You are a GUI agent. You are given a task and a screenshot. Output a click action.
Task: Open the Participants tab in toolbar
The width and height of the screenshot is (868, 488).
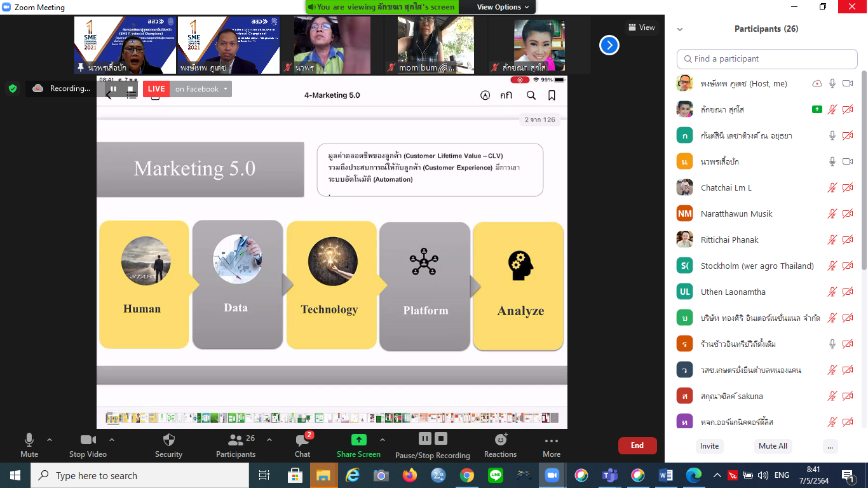pos(236,440)
